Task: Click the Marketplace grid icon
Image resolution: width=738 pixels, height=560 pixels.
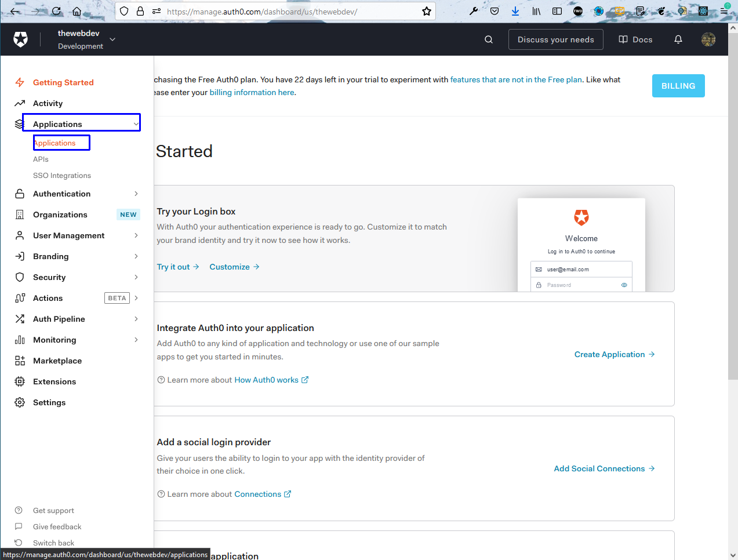Action: pyautogui.click(x=20, y=361)
